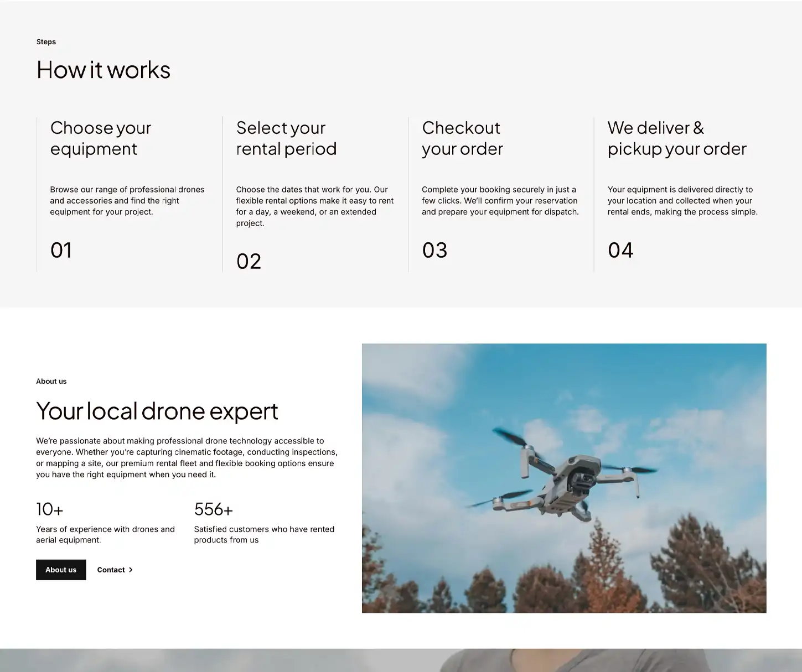Click the 'Your local drone expert' heading
This screenshot has height=672, width=802.
click(x=157, y=411)
